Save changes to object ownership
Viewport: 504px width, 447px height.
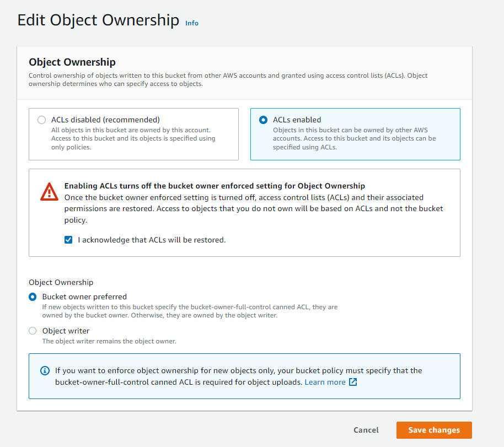(434, 430)
